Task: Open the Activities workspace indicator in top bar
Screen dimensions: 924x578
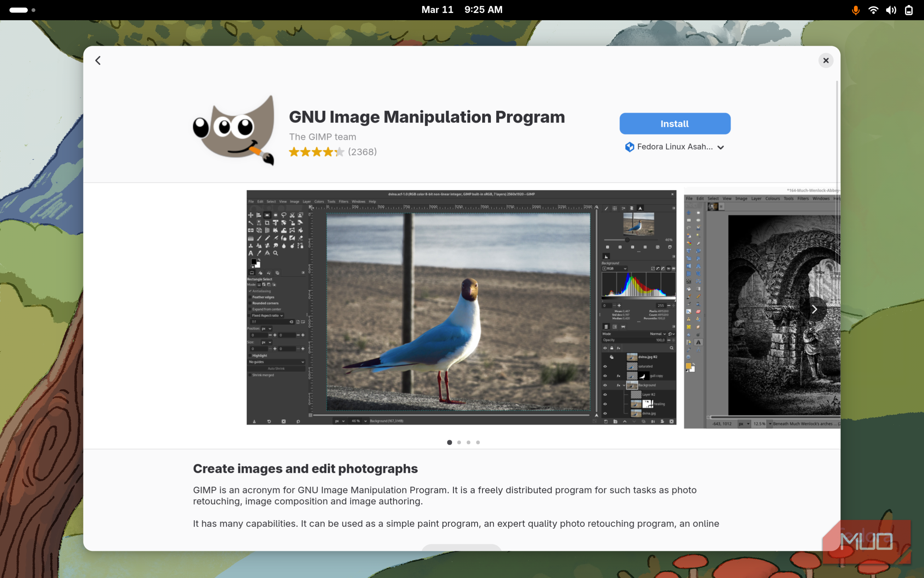Action: (22, 10)
